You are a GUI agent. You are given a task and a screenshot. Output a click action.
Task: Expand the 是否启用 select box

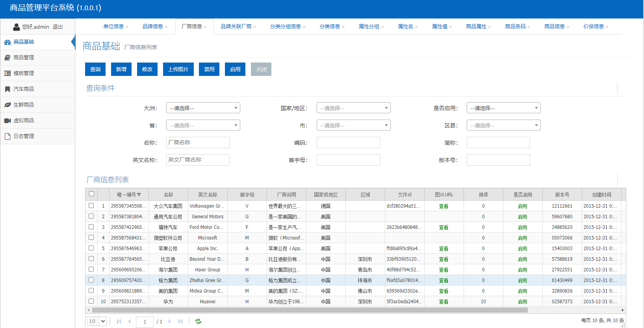[503, 108]
